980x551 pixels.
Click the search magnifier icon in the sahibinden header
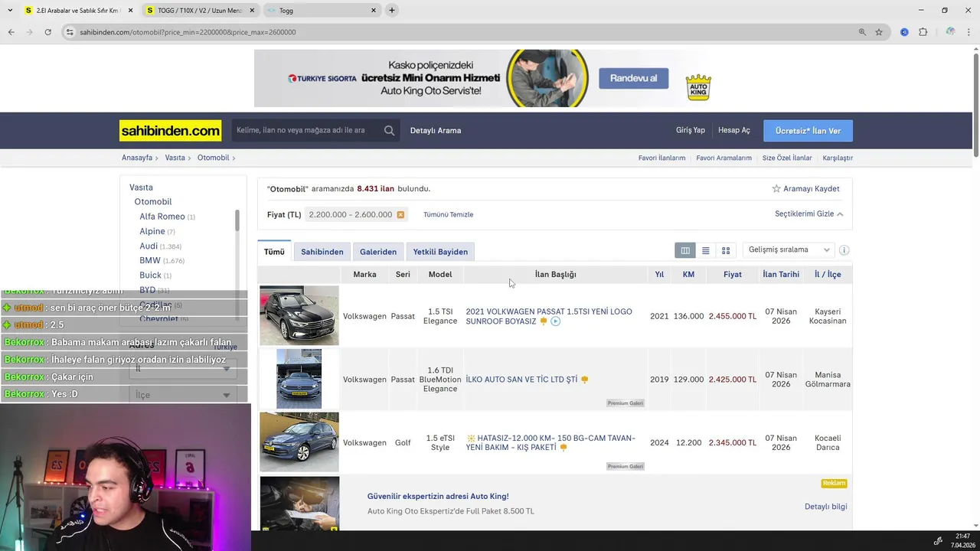point(389,130)
